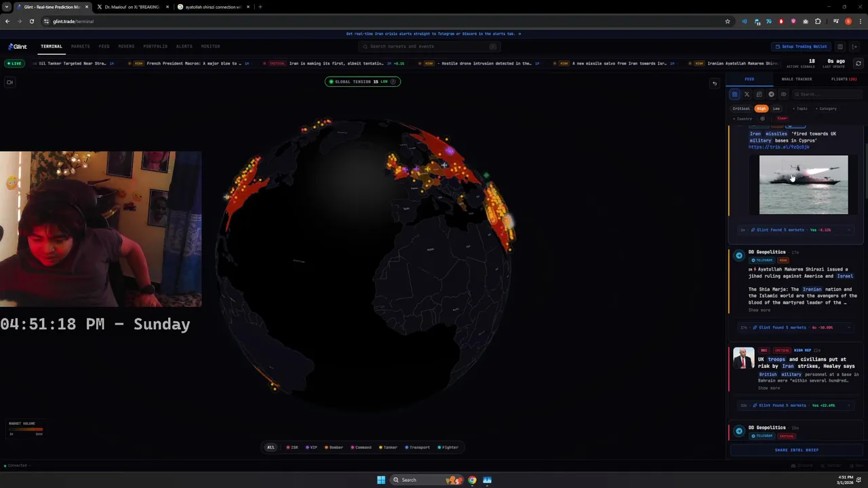Switch to ayatollah shirazi browser tab
This screenshot has width=868, height=488.
(213, 7)
